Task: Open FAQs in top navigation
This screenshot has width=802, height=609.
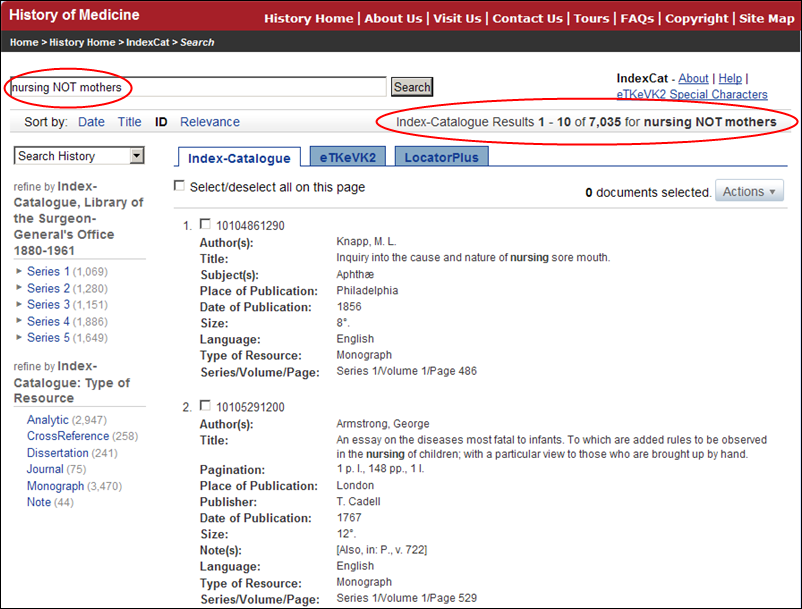Action: tap(637, 18)
